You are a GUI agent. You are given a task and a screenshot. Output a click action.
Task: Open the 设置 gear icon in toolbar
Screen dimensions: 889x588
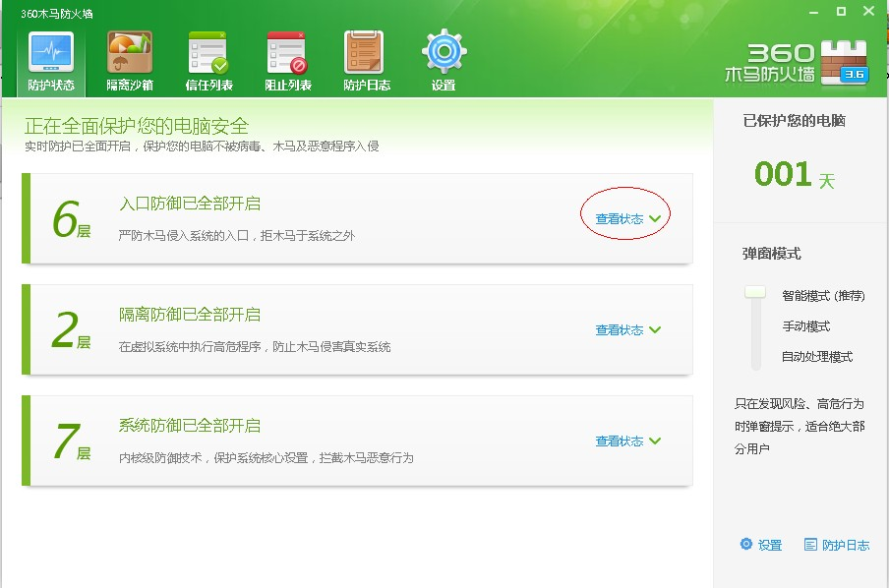(x=444, y=61)
